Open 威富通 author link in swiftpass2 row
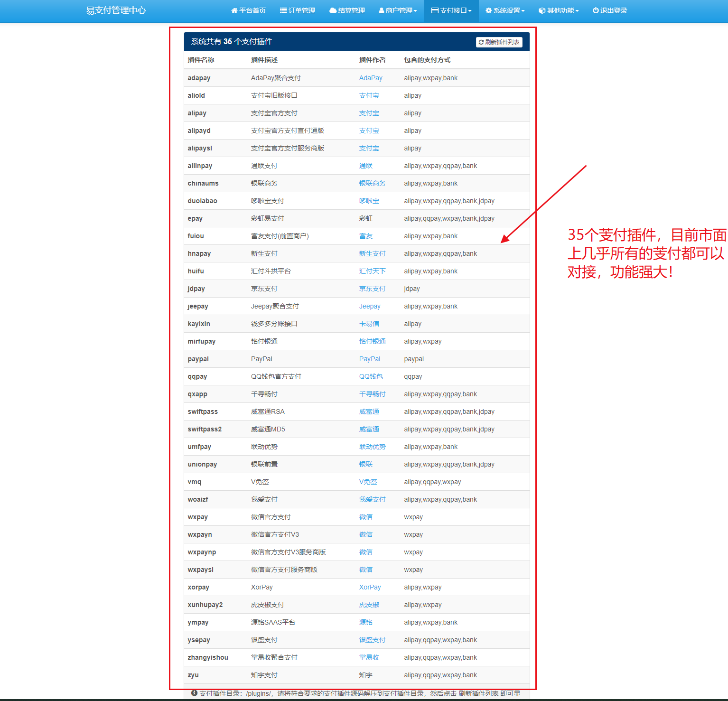728x701 pixels. pyautogui.click(x=369, y=429)
